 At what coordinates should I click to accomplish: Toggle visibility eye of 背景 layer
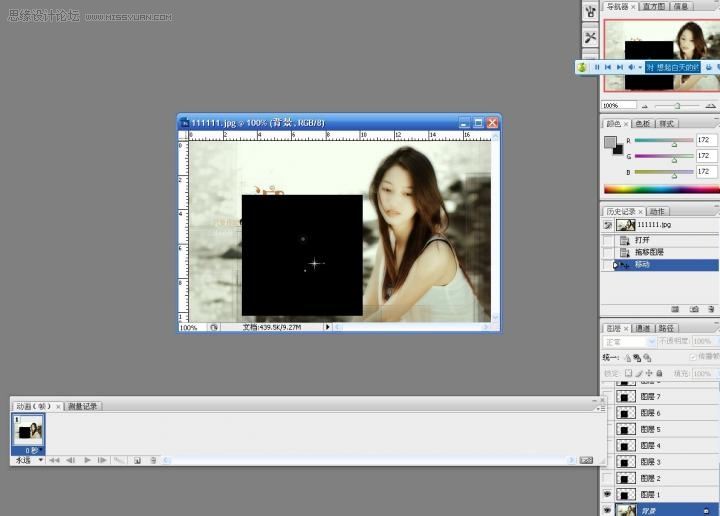click(x=607, y=510)
